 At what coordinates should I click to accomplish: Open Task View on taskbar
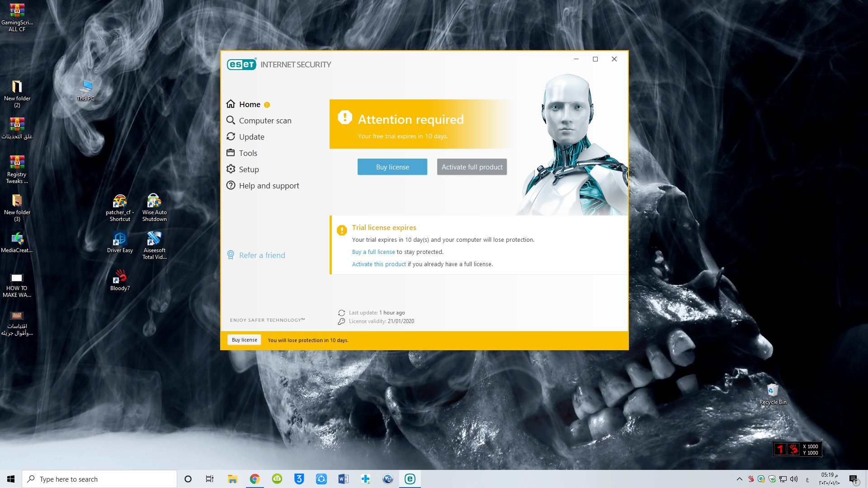210,479
